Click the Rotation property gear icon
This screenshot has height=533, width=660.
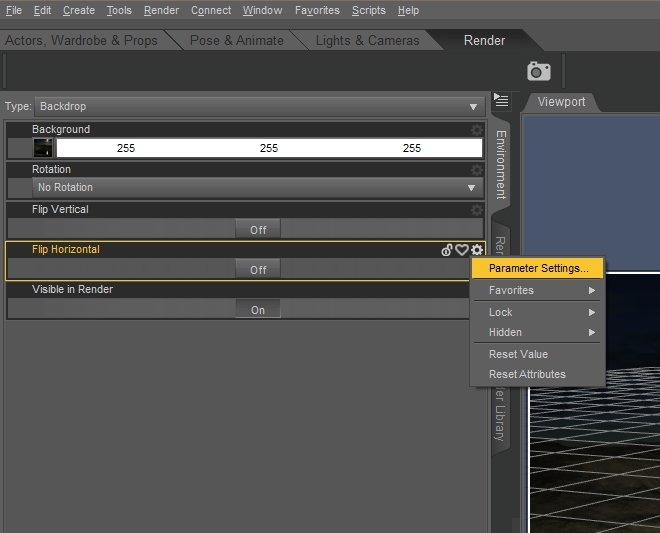click(476, 170)
